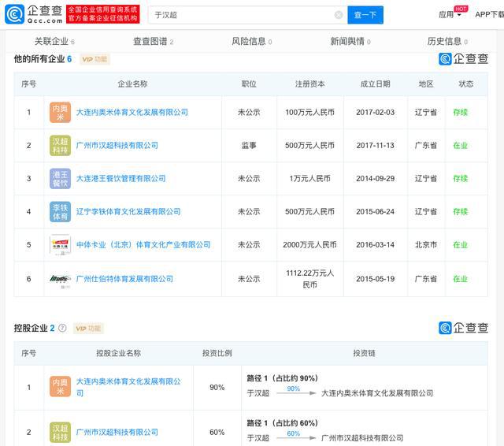Screen dimensions: 504x446
Task: Open 辽宁李铁体育文化发展有限公司 company link
Action: point(128,212)
